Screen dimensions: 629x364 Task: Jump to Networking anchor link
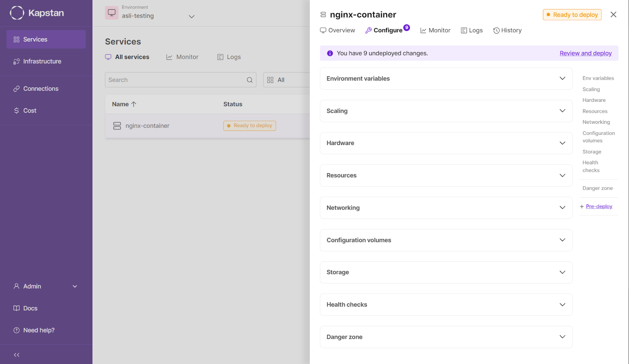tap(596, 122)
